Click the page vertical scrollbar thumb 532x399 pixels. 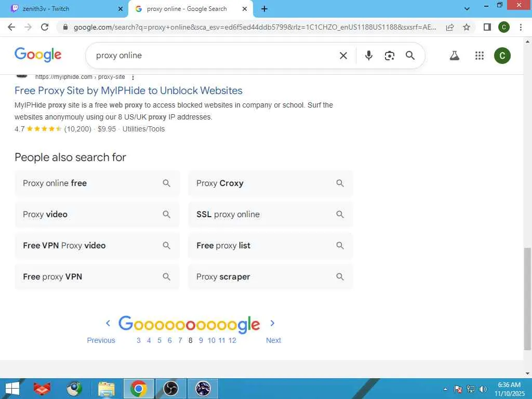coord(527,299)
